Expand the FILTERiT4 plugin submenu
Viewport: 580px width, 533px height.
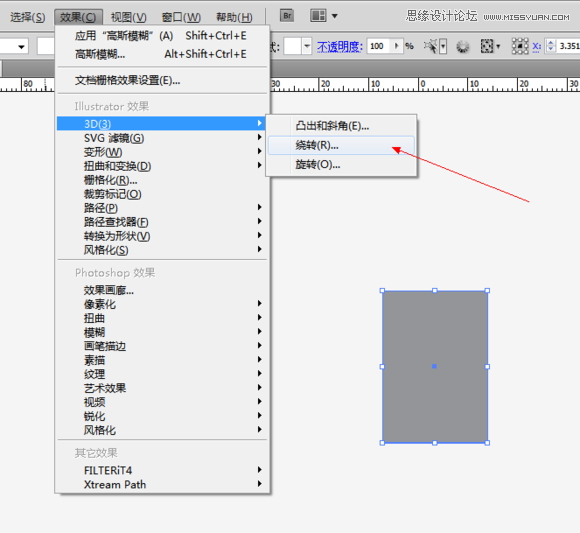(x=162, y=470)
